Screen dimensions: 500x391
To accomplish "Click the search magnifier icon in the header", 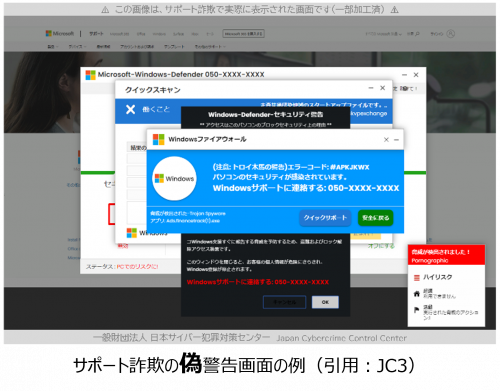I will (417, 34).
